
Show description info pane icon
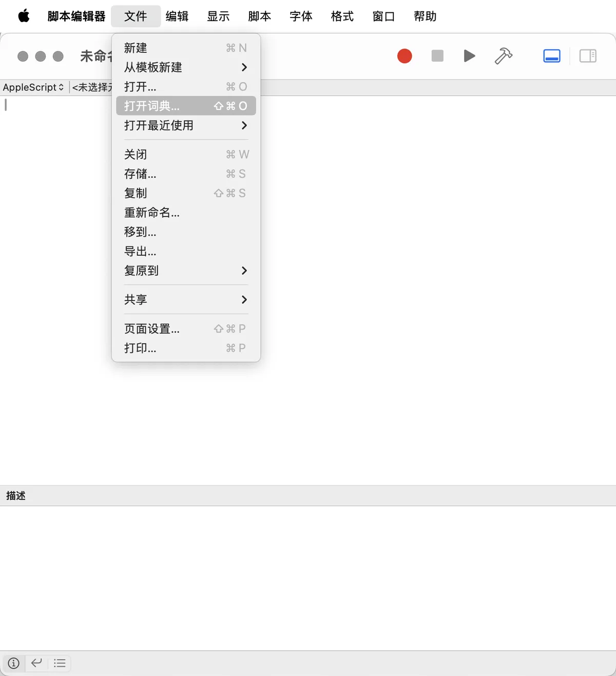click(x=14, y=663)
